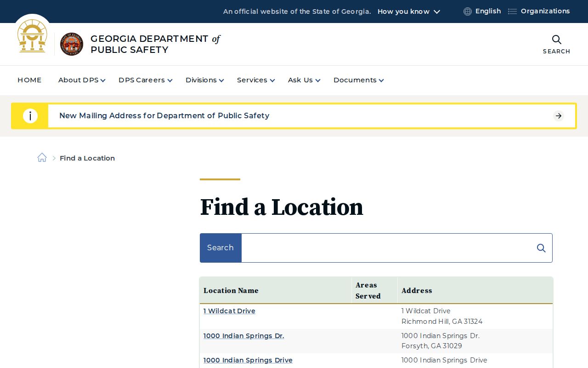Click the Richmond Hill, GA 31324 address text
Screen dimensions: 588x368
coord(442,322)
